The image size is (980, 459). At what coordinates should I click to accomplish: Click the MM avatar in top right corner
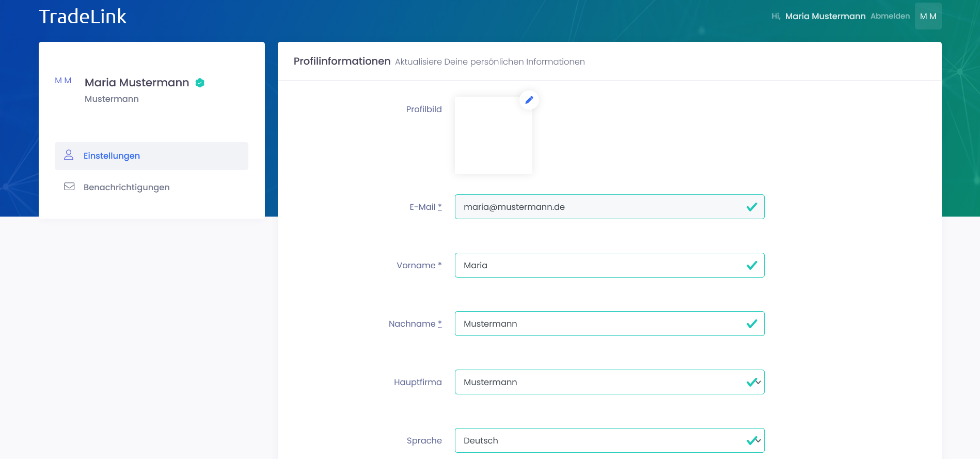click(928, 16)
